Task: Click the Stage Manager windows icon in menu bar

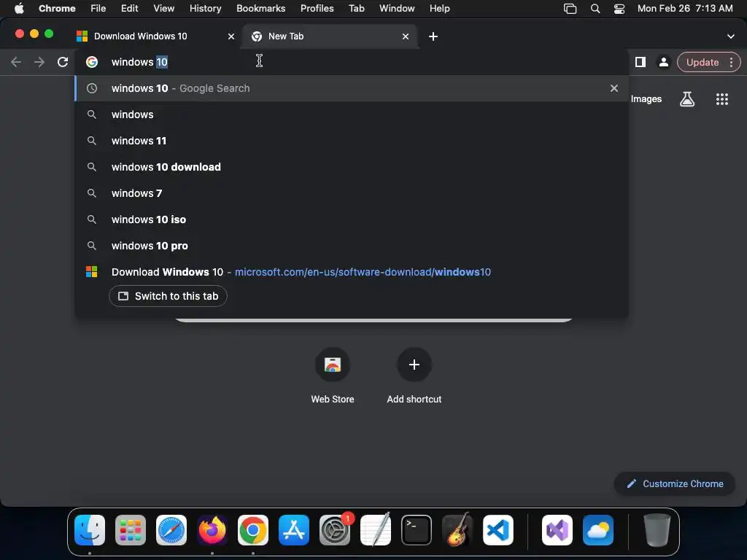Action: 570,8
